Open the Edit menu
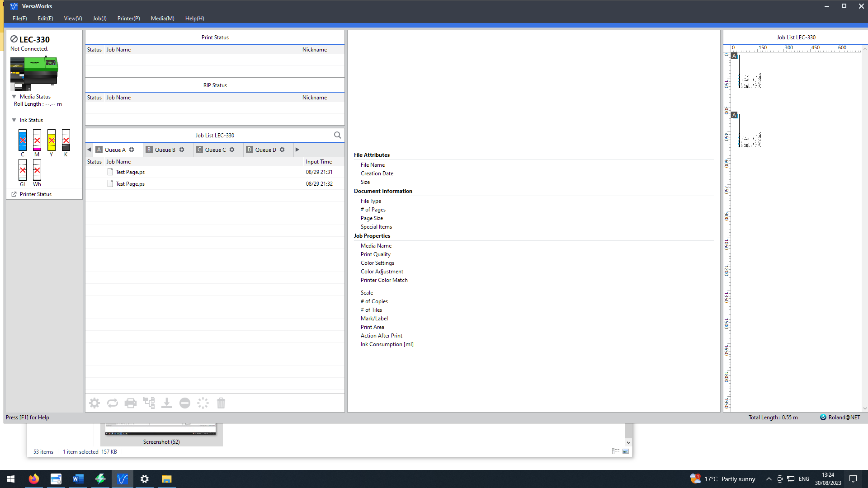This screenshot has width=868, height=488. [45, 19]
